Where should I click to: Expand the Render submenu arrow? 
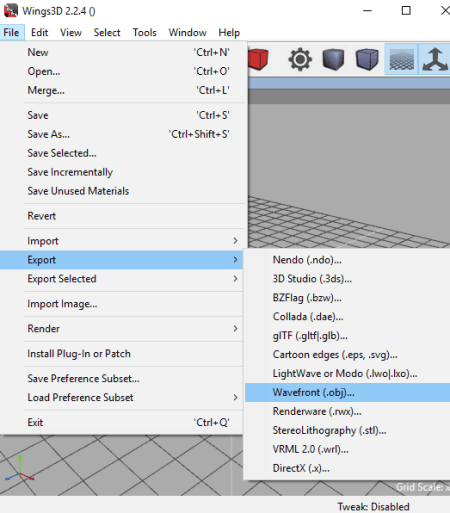click(x=235, y=329)
